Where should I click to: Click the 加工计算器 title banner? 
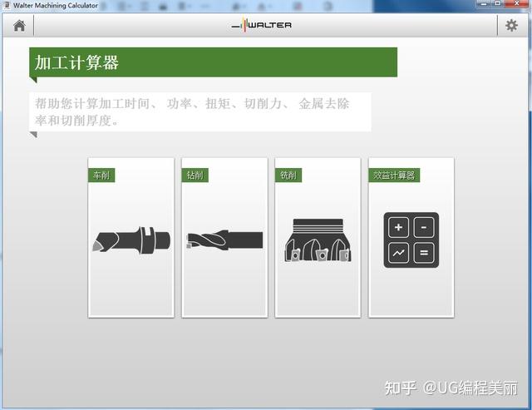tap(213, 62)
